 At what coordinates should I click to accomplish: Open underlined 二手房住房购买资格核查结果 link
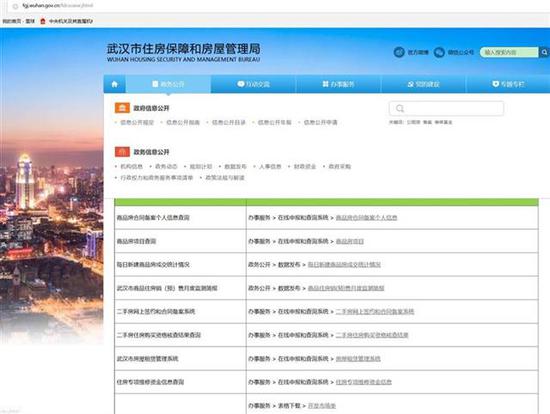372,335
